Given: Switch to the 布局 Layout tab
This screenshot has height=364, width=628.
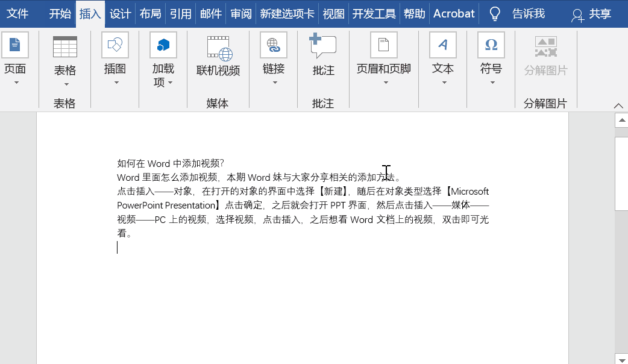Looking at the screenshot, I should (151, 14).
